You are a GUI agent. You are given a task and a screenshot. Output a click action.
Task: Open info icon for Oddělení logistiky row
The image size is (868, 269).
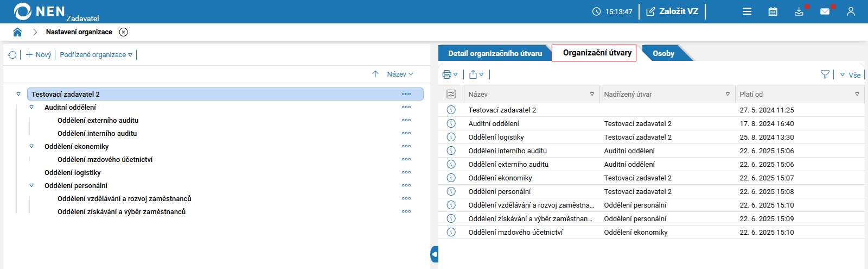click(x=451, y=137)
